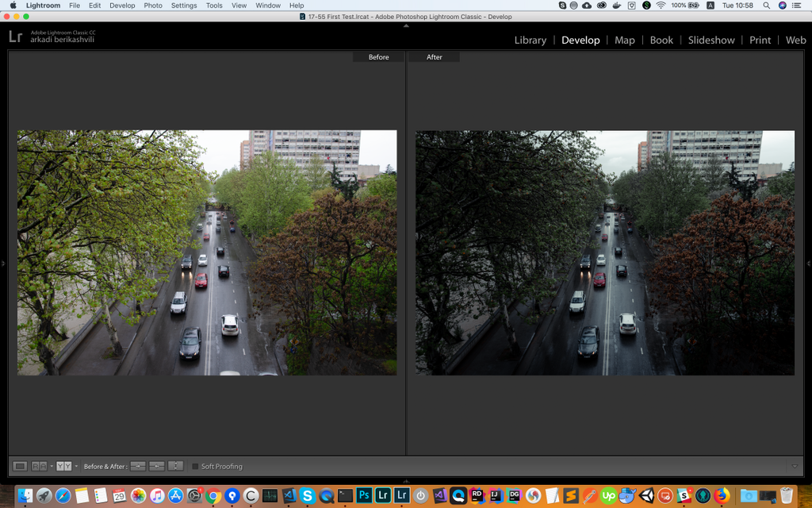
Task: Open the Settings menu
Action: click(x=184, y=6)
